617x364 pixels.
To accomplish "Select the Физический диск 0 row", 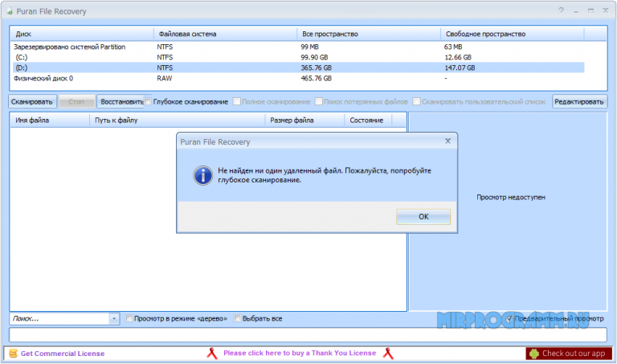I will click(298, 78).
